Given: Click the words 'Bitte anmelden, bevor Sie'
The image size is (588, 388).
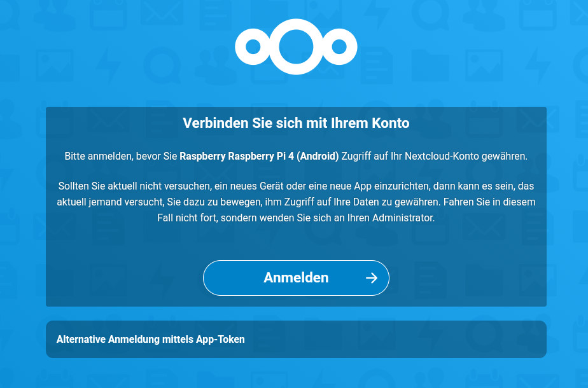Looking at the screenshot, I should tap(121, 156).
